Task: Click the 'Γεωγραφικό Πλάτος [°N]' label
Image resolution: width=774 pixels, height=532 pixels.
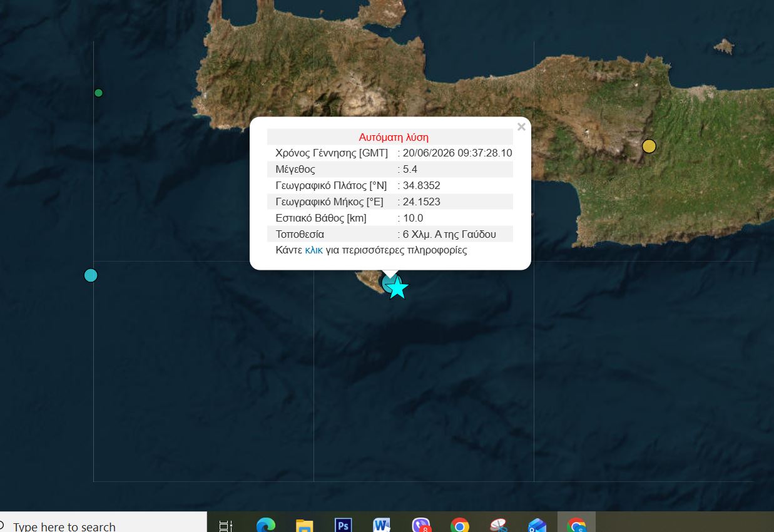Action: [331, 185]
